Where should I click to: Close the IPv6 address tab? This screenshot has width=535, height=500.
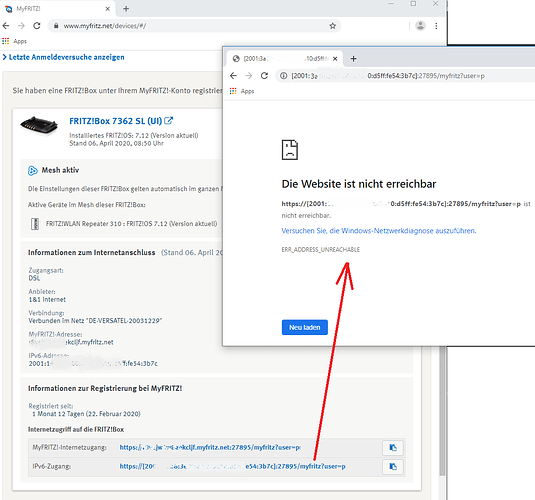335,59
